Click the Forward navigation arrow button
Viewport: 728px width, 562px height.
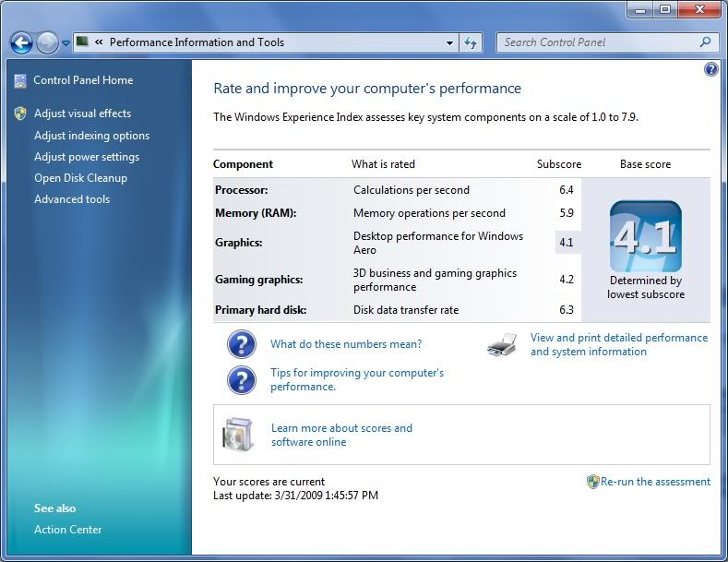[47, 43]
